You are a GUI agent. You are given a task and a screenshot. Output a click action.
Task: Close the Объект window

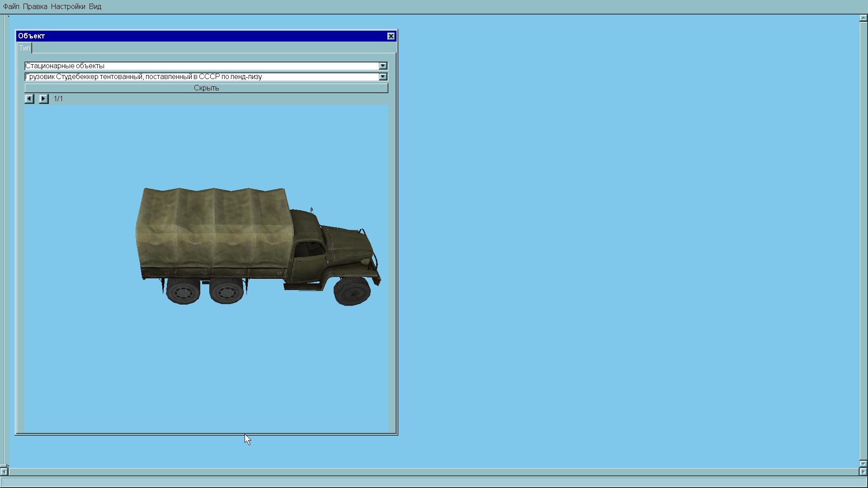pos(391,36)
